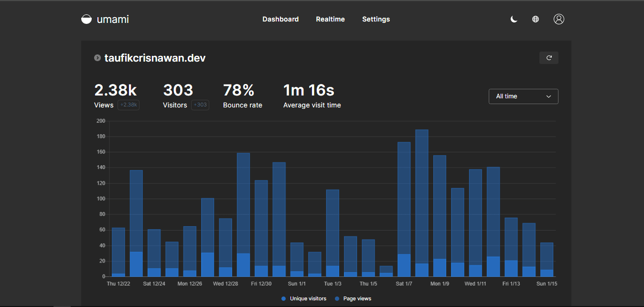Image resolution: width=644 pixels, height=307 pixels.
Task: Open the taufikcrisnawan.dev website link
Action: tap(155, 58)
